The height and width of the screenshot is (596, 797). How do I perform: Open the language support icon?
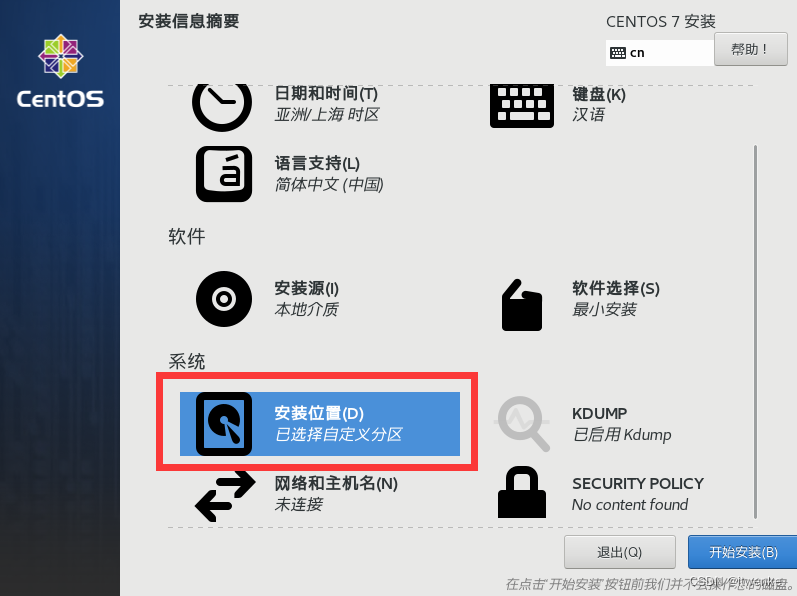(224, 174)
